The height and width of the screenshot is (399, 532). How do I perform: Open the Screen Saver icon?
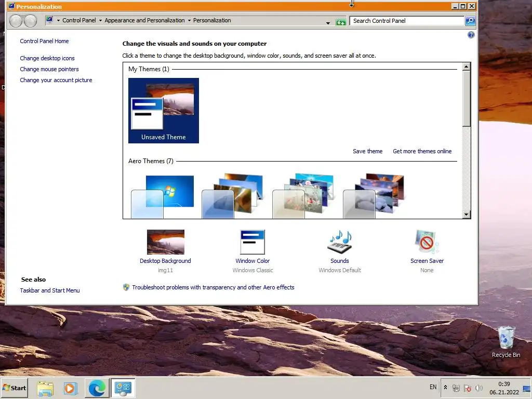click(x=427, y=242)
